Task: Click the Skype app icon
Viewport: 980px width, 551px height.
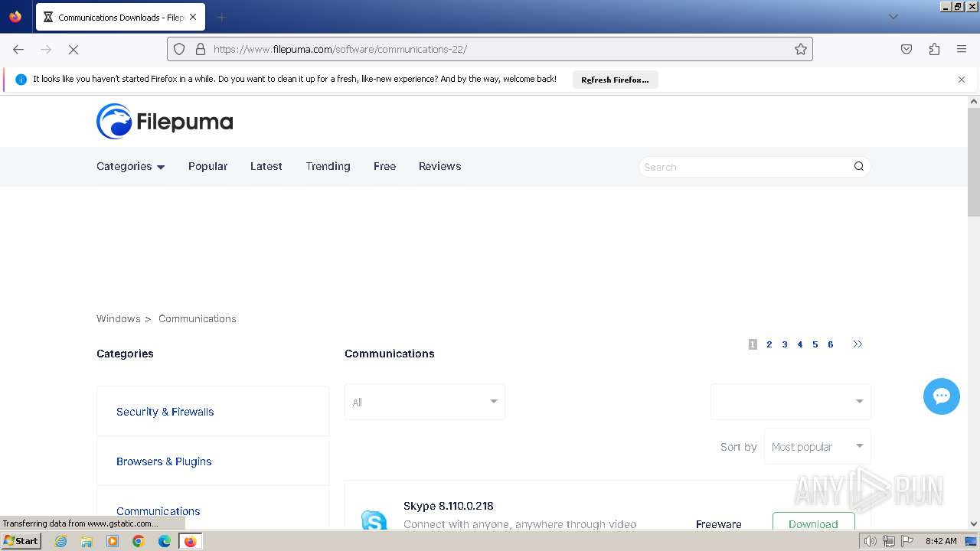Action: tap(374, 520)
